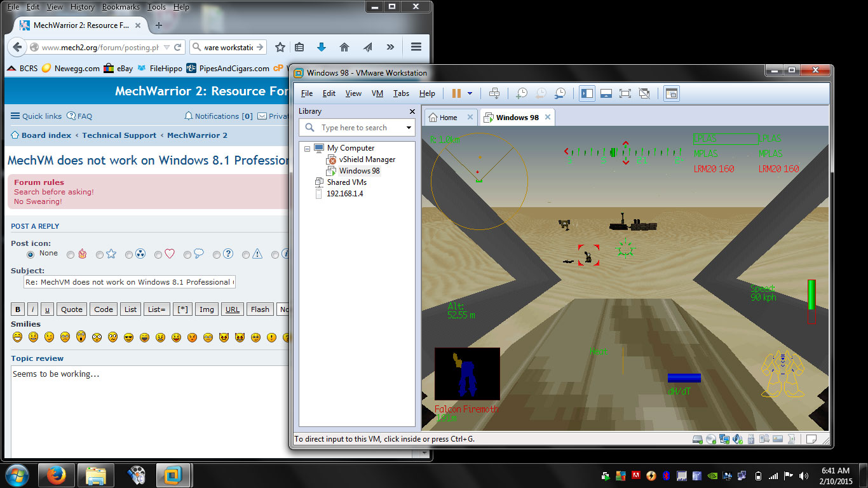
Task: Open the VM menu in VMware Workstation
Action: click(x=377, y=93)
